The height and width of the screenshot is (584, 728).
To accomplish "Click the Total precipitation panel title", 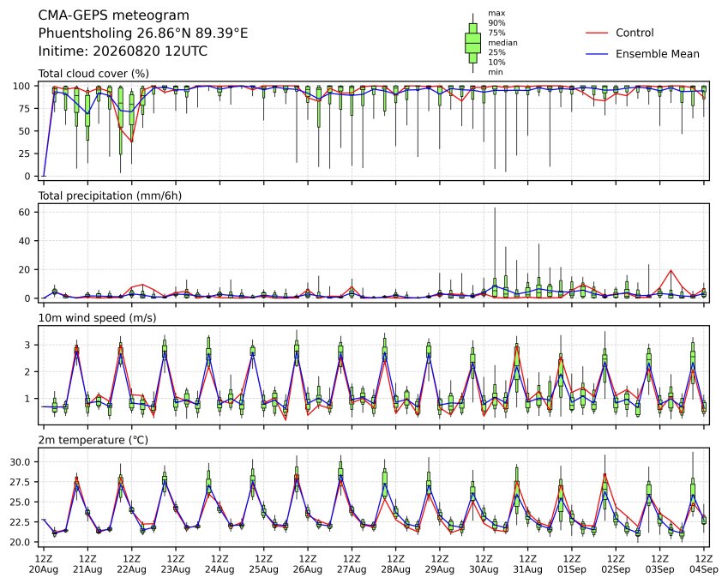I will (x=110, y=196).
